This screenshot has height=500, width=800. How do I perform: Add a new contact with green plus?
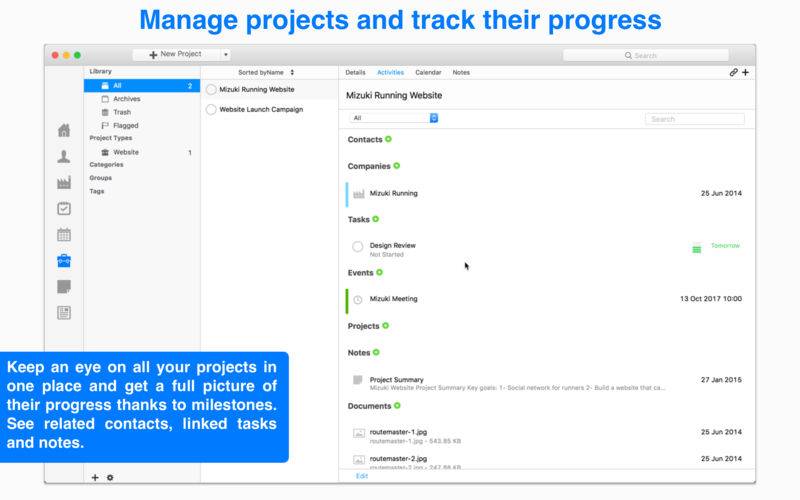pyautogui.click(x=388, y=139)
